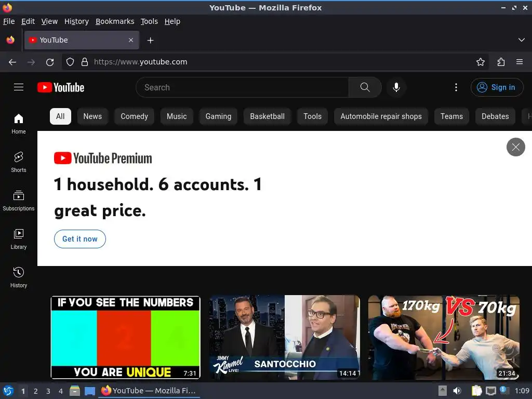Open a new tab with the plus button

[x=150, y=41]
